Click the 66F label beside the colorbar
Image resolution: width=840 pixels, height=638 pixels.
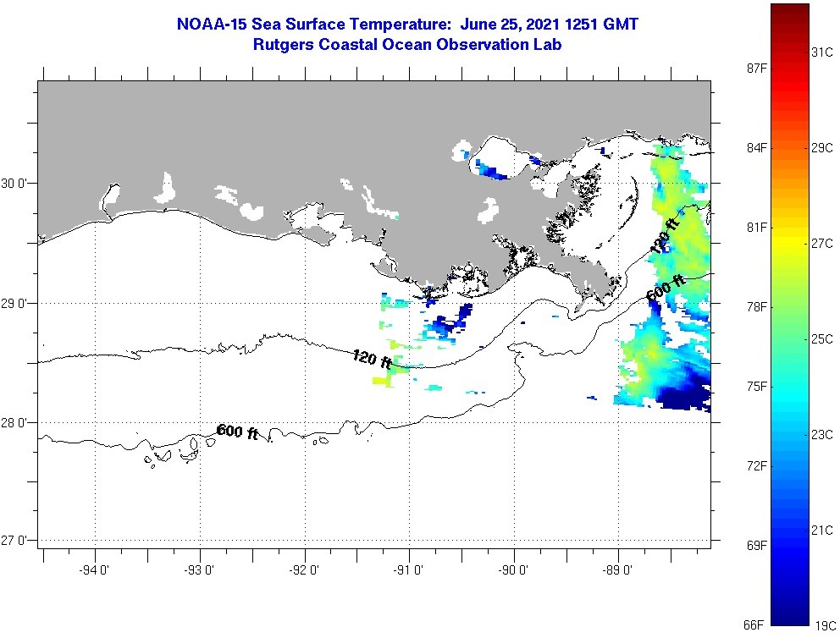click(x=754, y=625)
